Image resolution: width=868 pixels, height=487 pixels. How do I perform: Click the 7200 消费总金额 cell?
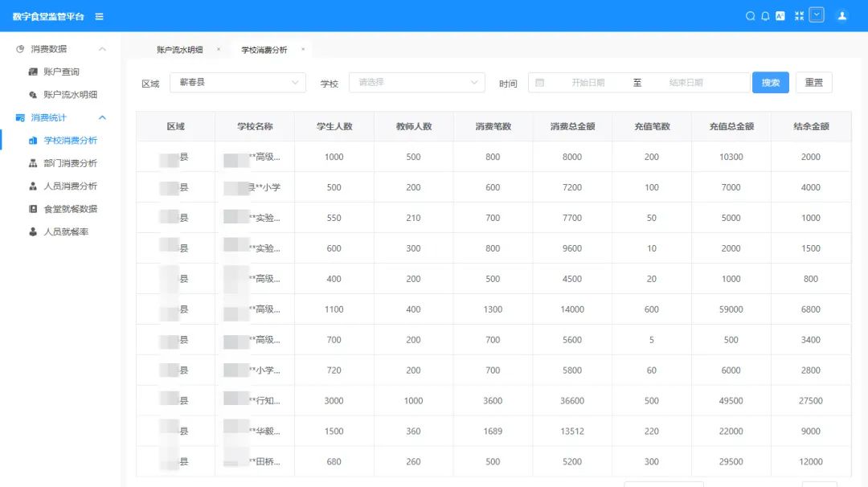pyautogui.click(x=572, y=187)
